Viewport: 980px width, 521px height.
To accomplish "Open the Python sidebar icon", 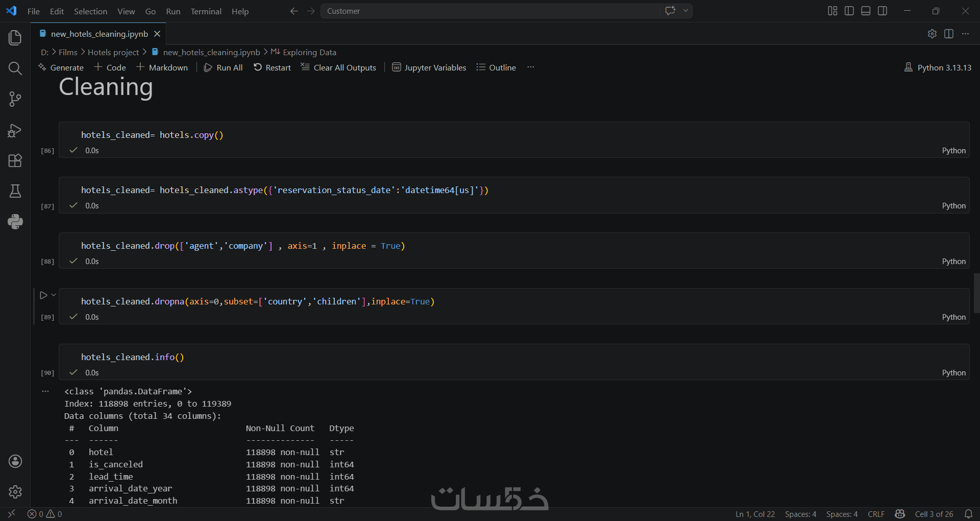I will tap(15, 222).
